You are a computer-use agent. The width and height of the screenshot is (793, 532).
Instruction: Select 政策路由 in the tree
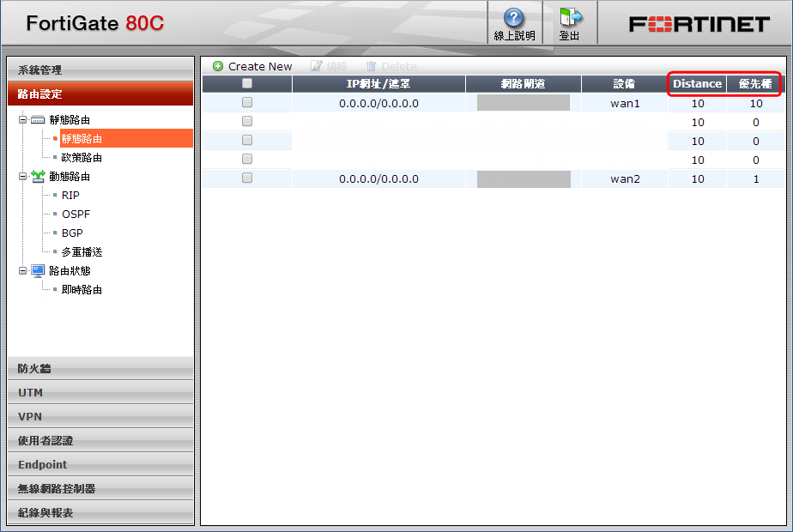[x=82, y=158]
